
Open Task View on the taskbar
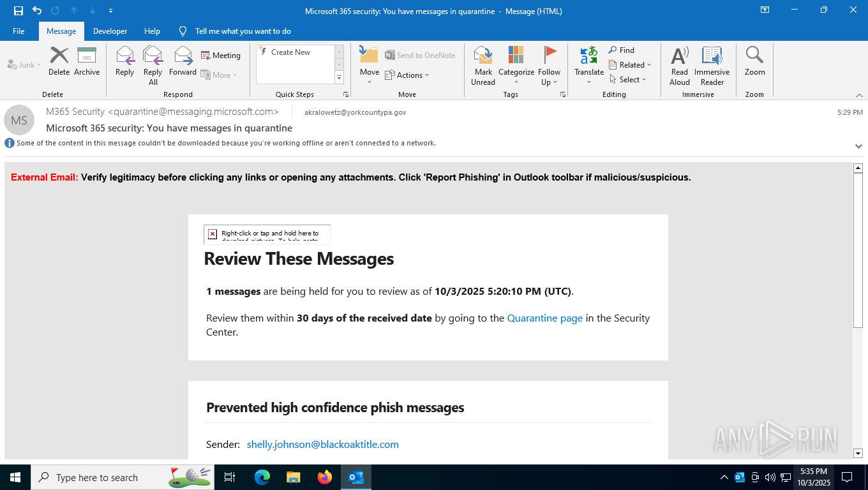(x=230, y=477)
